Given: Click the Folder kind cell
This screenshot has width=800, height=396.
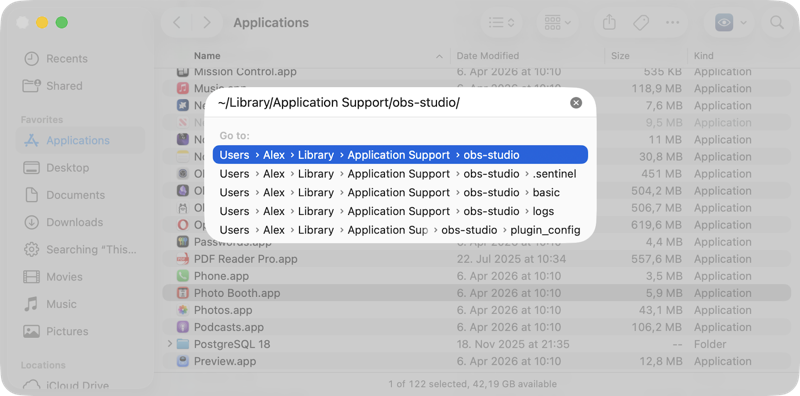Looking at the screenshot, I should (710, 344).
